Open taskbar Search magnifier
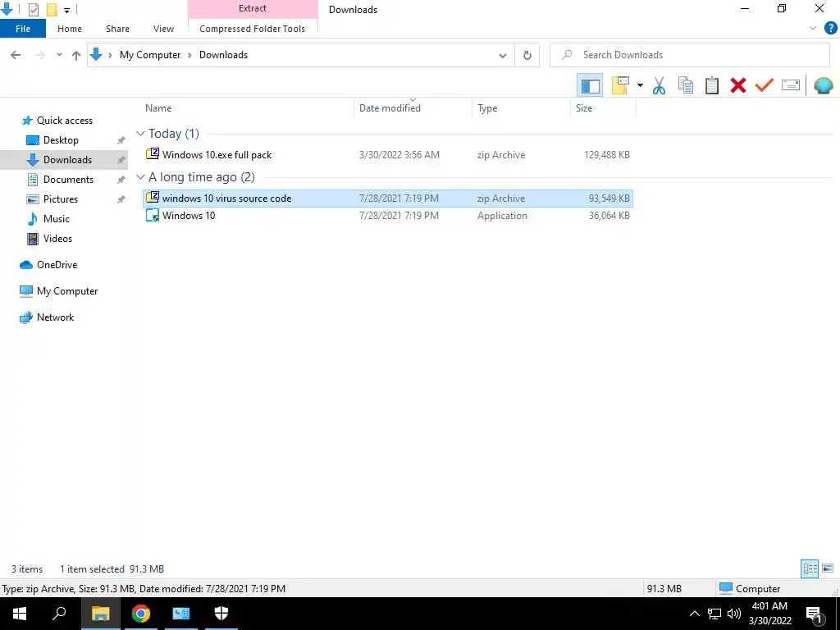Screen dimensions: 840x630 [x=59, y=614]
